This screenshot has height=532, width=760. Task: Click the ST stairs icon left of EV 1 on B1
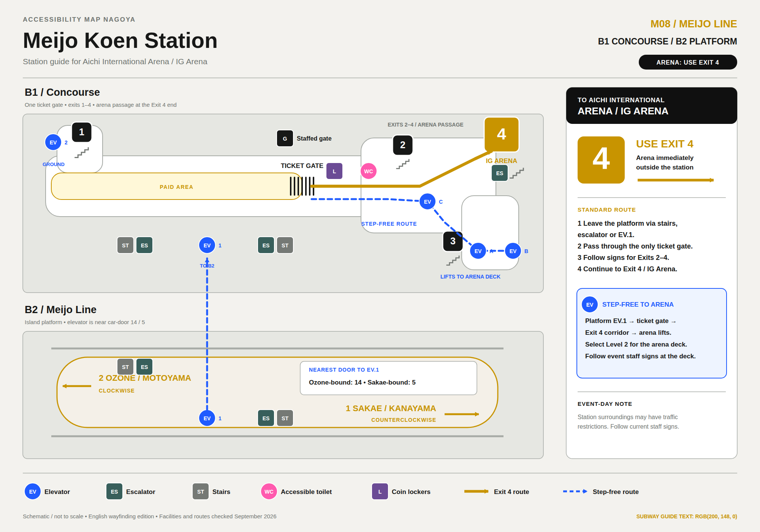coord(125,245)
